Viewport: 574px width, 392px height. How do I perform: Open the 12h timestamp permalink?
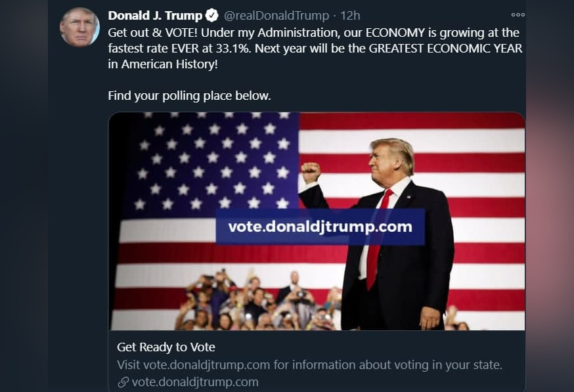(350, 16)
